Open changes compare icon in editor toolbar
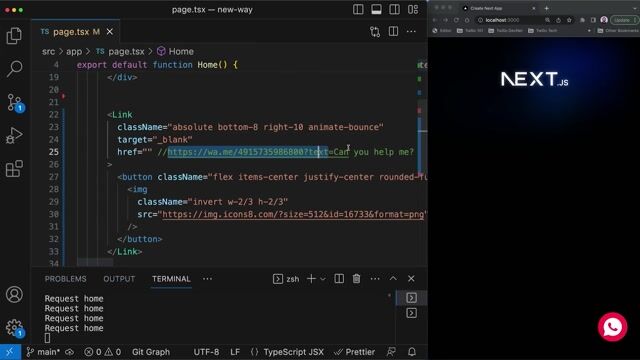Viewport: 640px width, 360px height. 375,32
